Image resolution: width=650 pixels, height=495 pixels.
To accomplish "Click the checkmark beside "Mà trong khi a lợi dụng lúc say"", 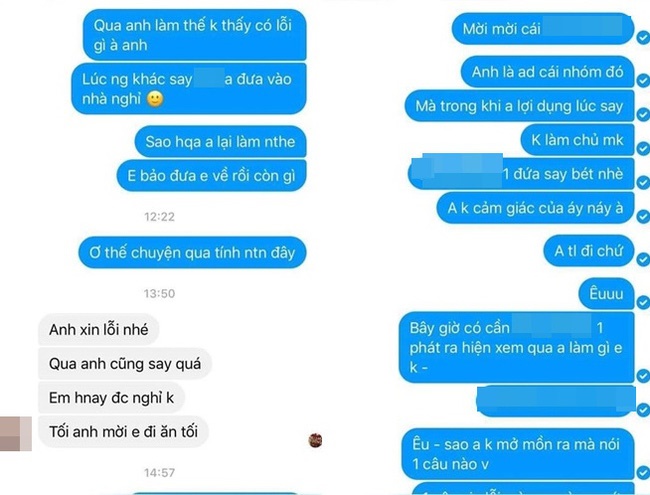I will point(643,114).
